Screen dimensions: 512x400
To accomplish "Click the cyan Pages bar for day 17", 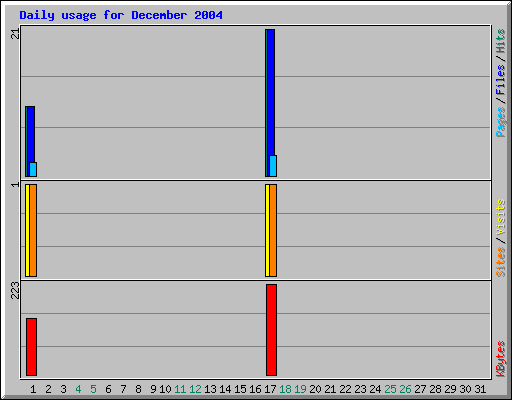I will click(x=273, y=166).
